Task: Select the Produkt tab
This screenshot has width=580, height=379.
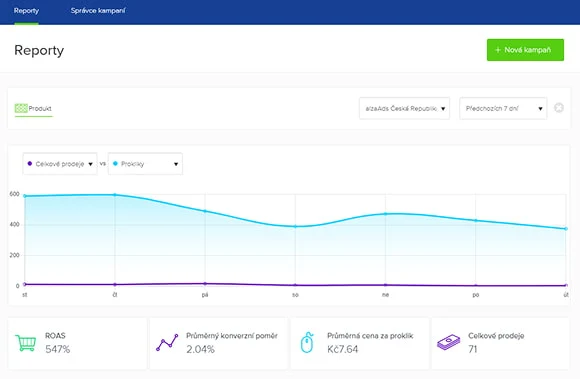Action: point(33,108)
